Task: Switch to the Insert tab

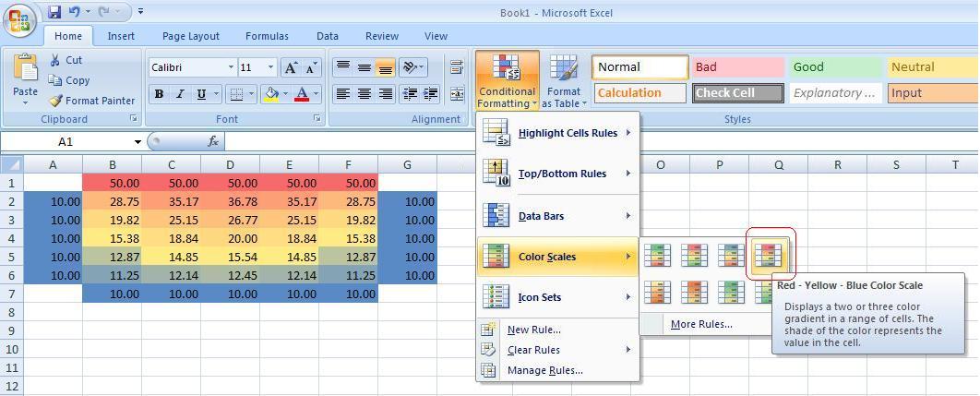Action: [x=121, y=36]
